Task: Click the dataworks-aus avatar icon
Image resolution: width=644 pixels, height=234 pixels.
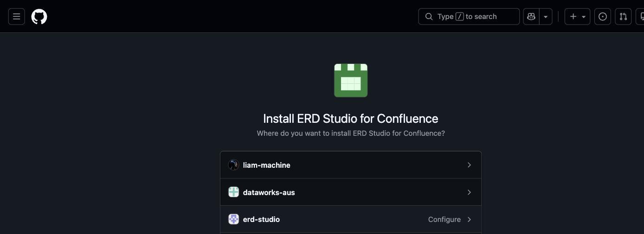Action: click(234, 192)
